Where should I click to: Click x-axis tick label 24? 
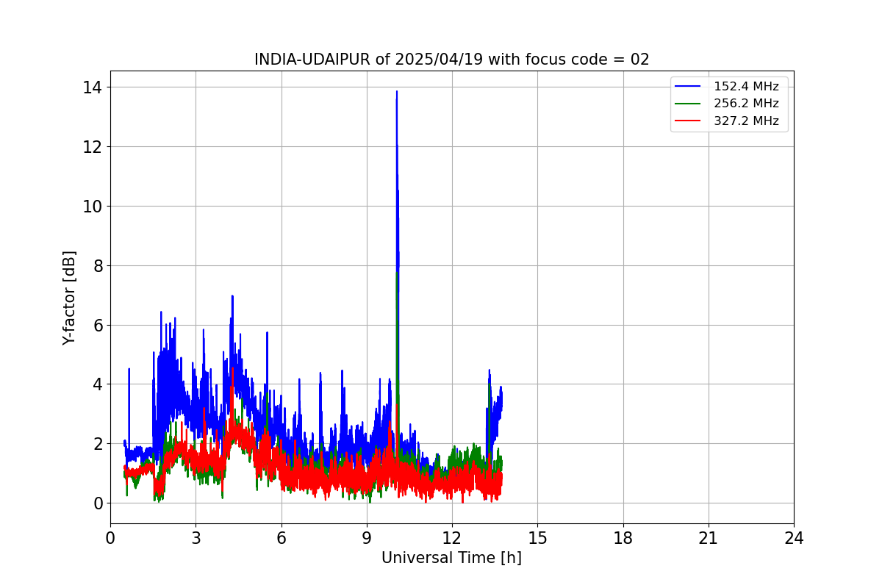click(x=794, y=538)
